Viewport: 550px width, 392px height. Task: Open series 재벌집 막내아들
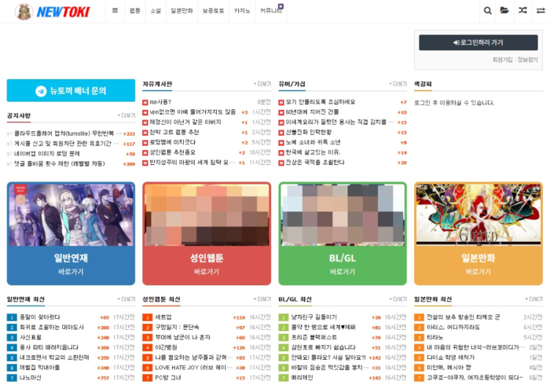pyautogui.click(x=39, y=368)
